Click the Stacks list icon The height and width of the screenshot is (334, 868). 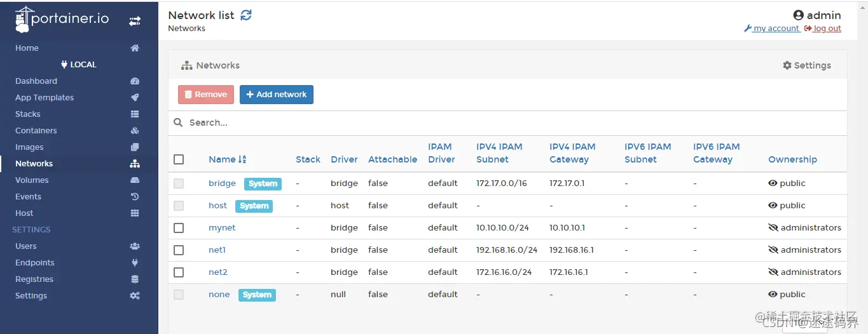coord(135,114)
